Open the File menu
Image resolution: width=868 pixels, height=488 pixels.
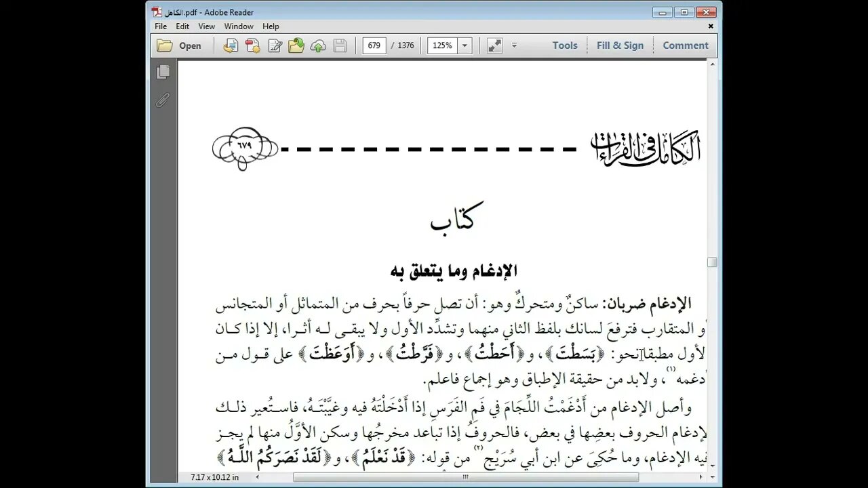(161, 26)
